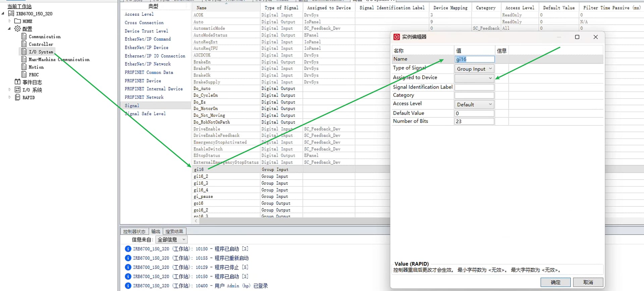This screenshot has width=644, height=291.
Task: Switch to the 输出 tab
Action: click(156, 231)
